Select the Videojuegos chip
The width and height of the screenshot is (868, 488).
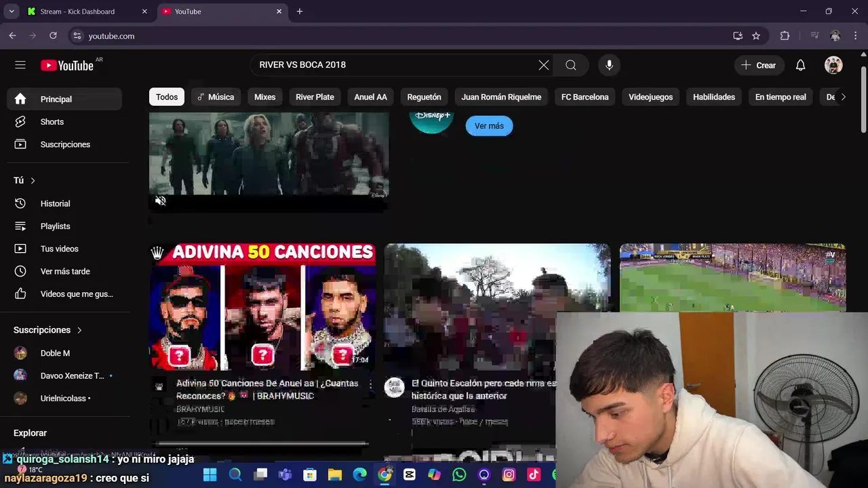pos(650,97)
